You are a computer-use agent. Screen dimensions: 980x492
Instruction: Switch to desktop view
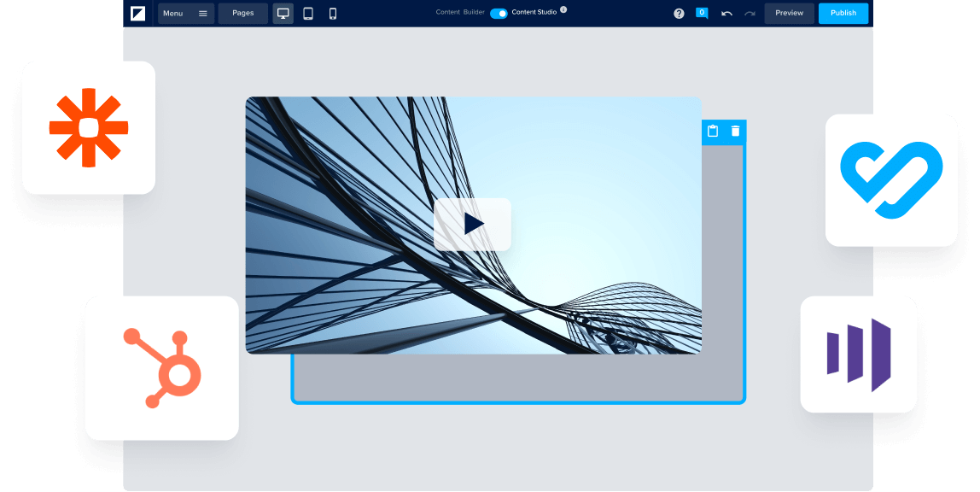click(283, 14)
